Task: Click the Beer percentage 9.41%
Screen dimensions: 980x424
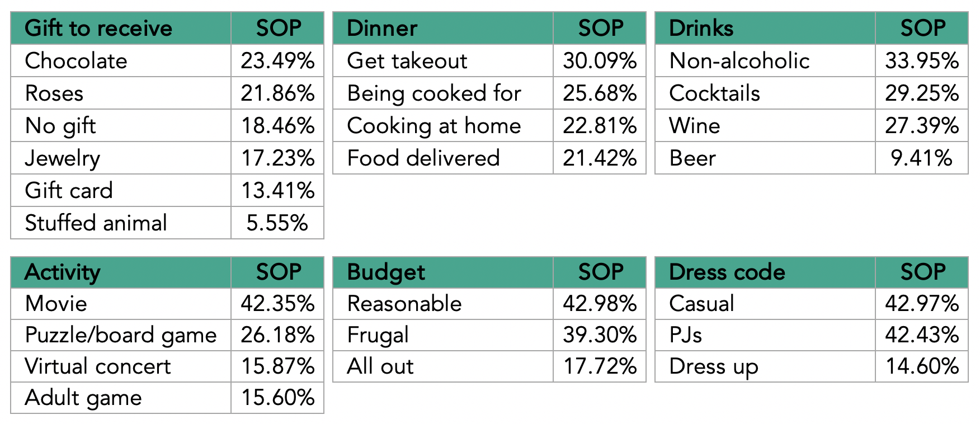Action: tap(921, 158)
